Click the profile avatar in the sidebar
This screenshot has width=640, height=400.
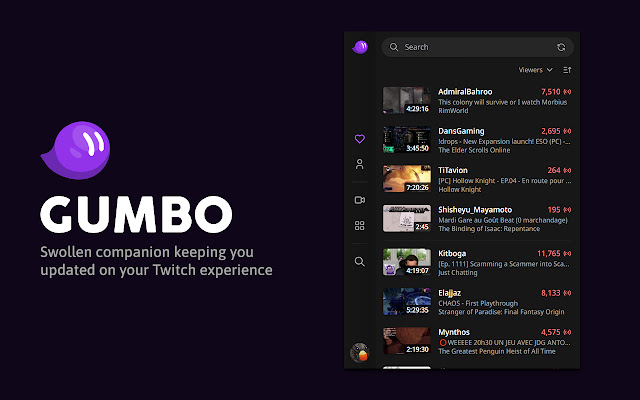coord(360,352)
